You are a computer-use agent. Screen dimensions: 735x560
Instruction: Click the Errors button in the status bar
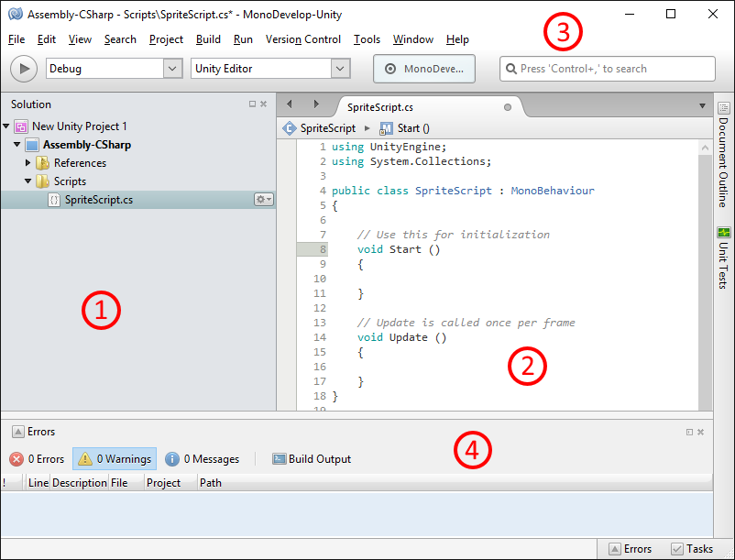click(x=631, y=549)
